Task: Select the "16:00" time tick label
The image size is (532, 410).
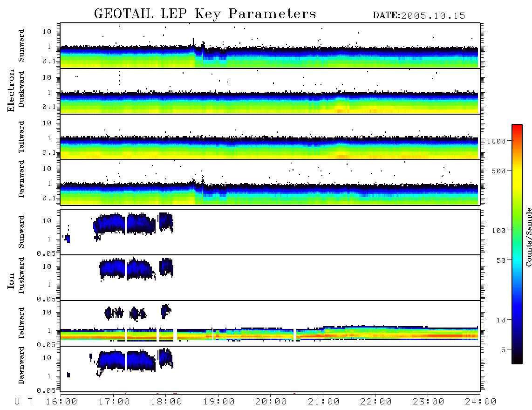Action: [61, 402]
